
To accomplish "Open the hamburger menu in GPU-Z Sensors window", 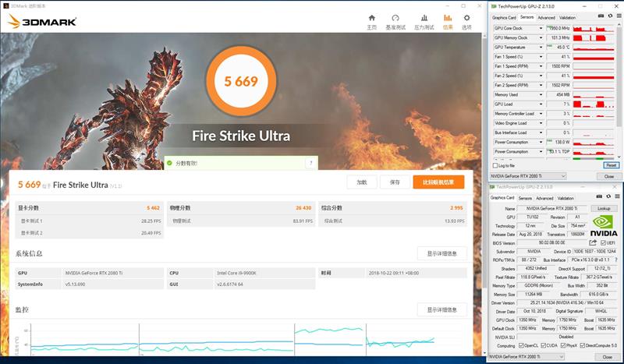I will coord(619,16).
